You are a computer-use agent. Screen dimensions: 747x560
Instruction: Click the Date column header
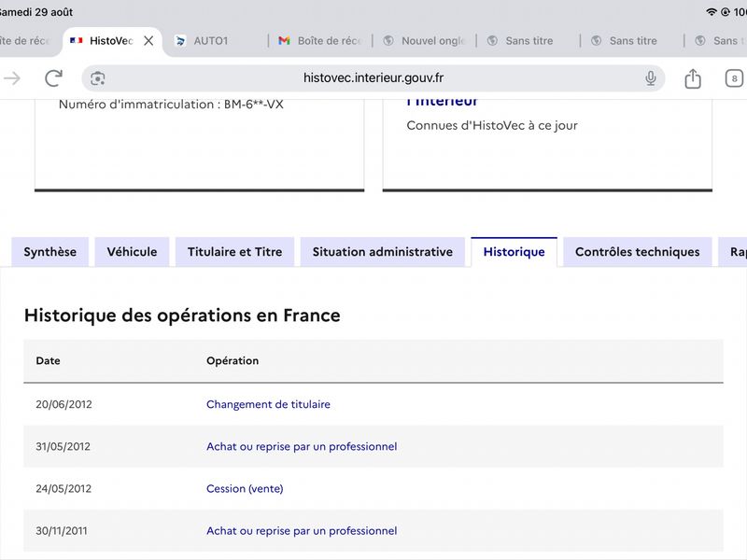tap(49, 361)
